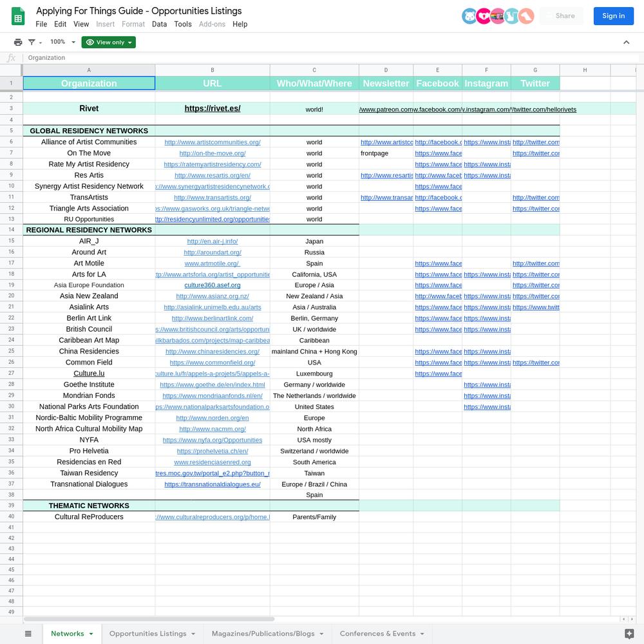Image resolution: width=644 pixels, height=644 pixels.
Task: Open the Help menu
Action: [240, 24]
